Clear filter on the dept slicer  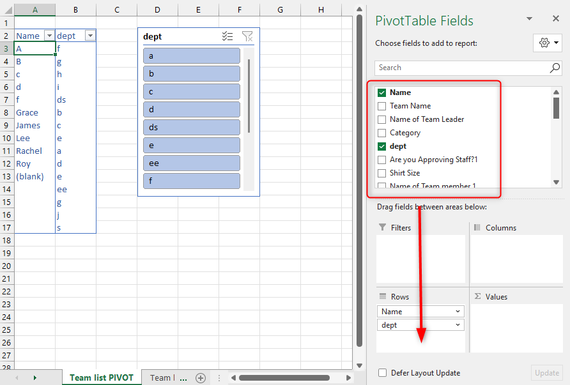pyautogui.click(x=248, y=36)
